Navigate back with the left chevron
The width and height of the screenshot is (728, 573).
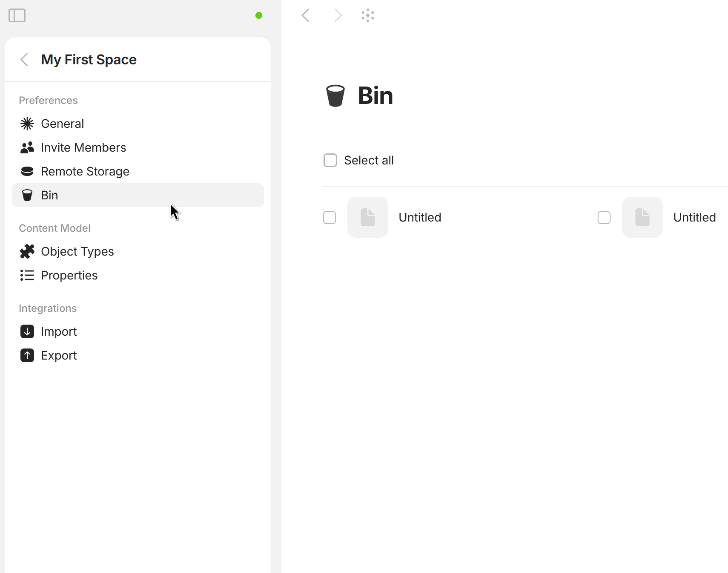[305, 15]
